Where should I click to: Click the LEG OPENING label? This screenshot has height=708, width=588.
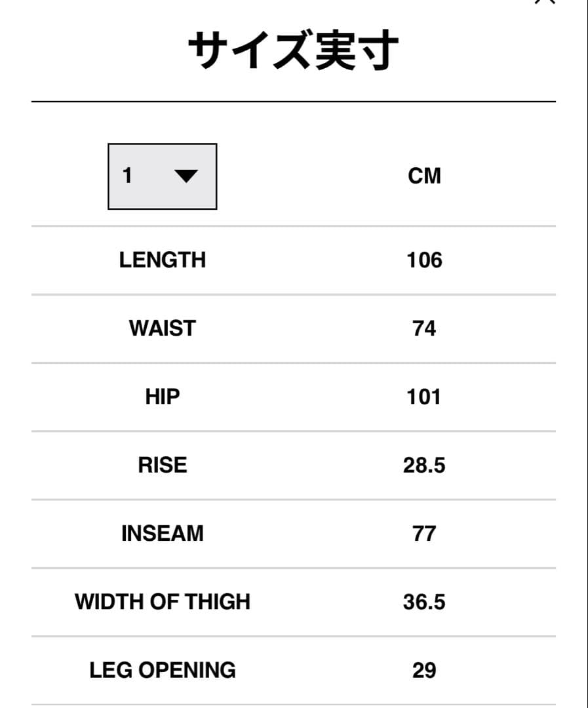pyautogui.click(x=163, y=670)
